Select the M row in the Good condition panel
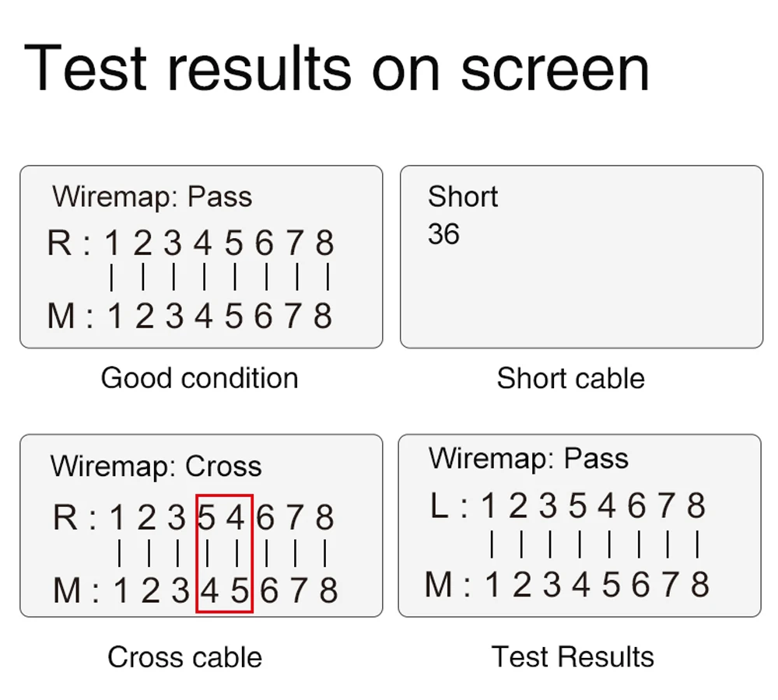The width and height of the screenshot is (778, 700). (x=191, y=316)
